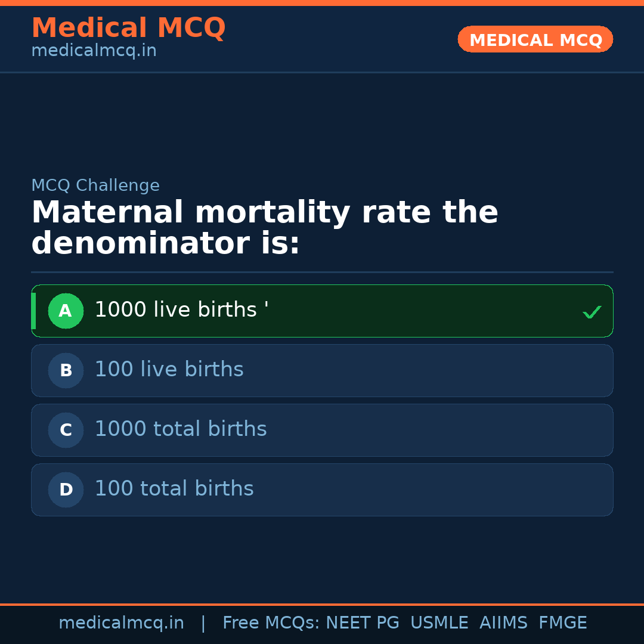Open the Medical MCQ header title

coord(128,28)
